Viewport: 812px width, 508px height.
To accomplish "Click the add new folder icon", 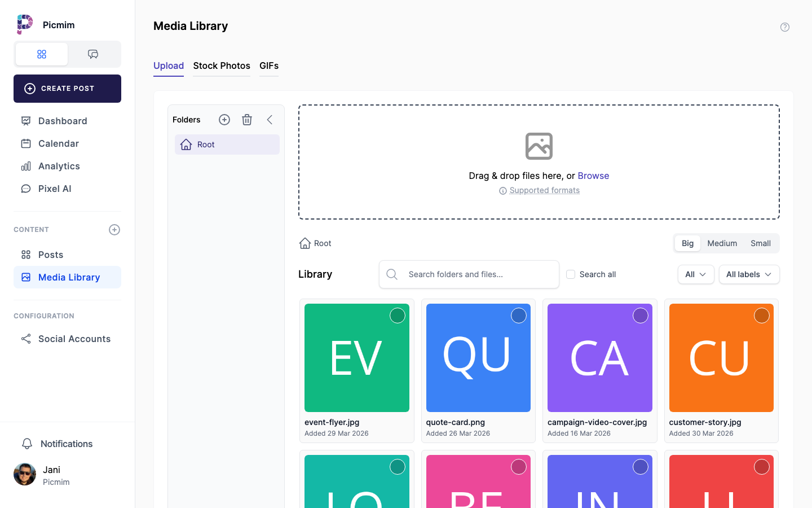I will (224, 120).
